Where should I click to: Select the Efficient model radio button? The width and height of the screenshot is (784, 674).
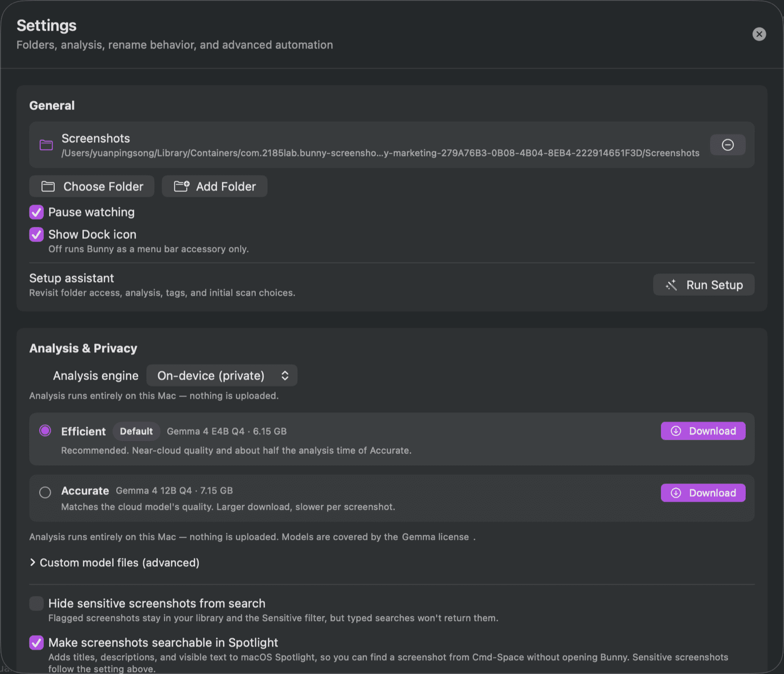pyautogui.click(x=45, y=431)
